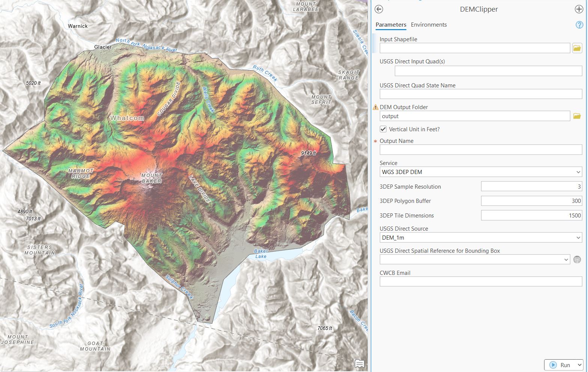Open Run button dropdown arrow
The image size is (588, 372).
click(579, 365)
